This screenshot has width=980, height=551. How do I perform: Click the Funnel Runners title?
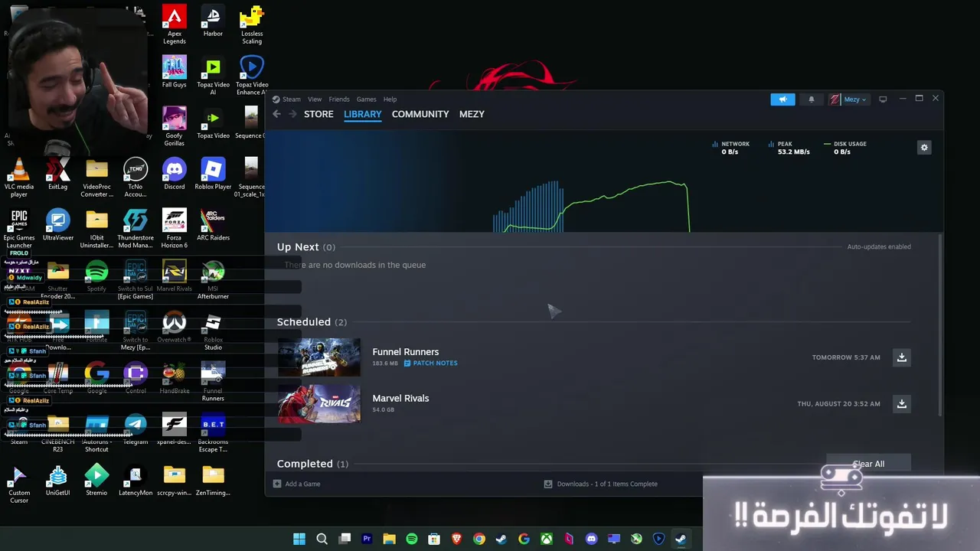click(406, 352)
